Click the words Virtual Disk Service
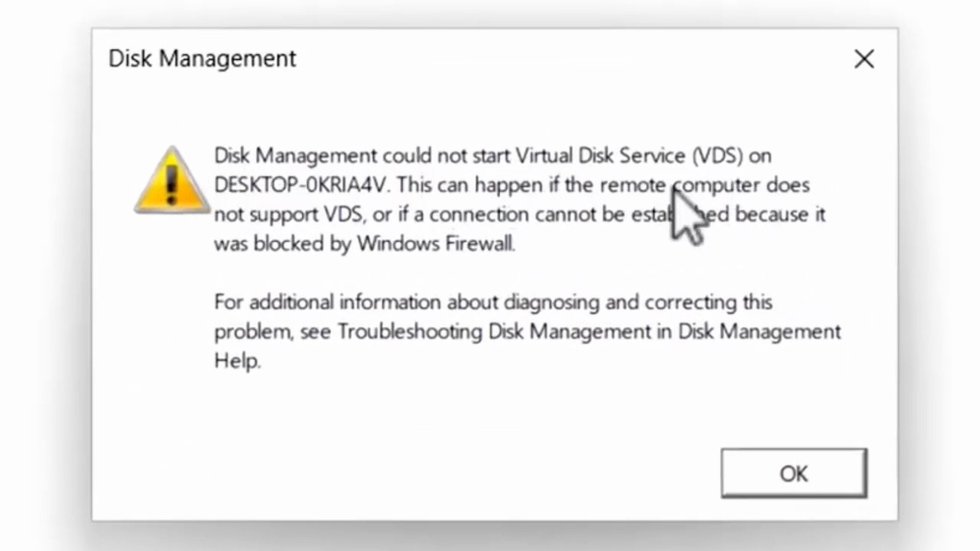 click(x=600, y=156)
